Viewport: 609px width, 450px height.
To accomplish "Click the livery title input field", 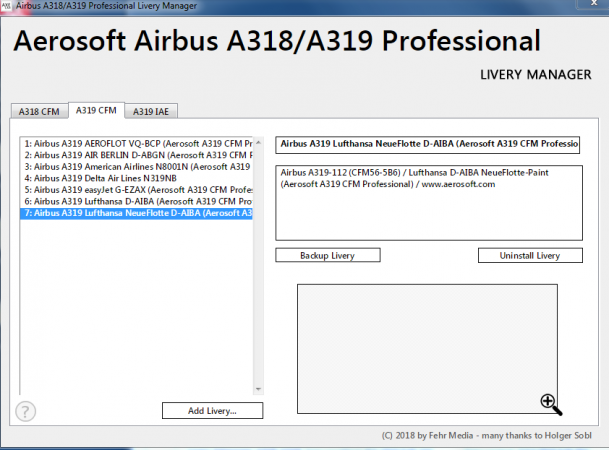I will 428,144.
